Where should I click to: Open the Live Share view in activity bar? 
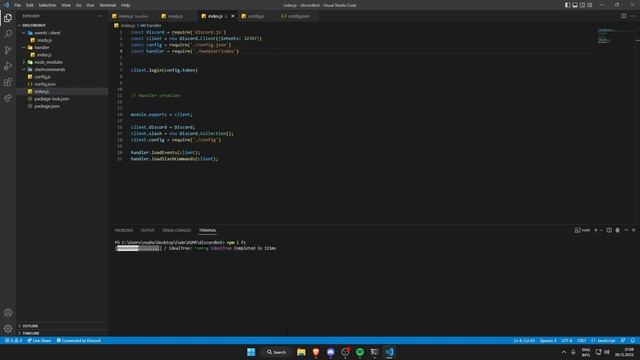coord(8,98)
